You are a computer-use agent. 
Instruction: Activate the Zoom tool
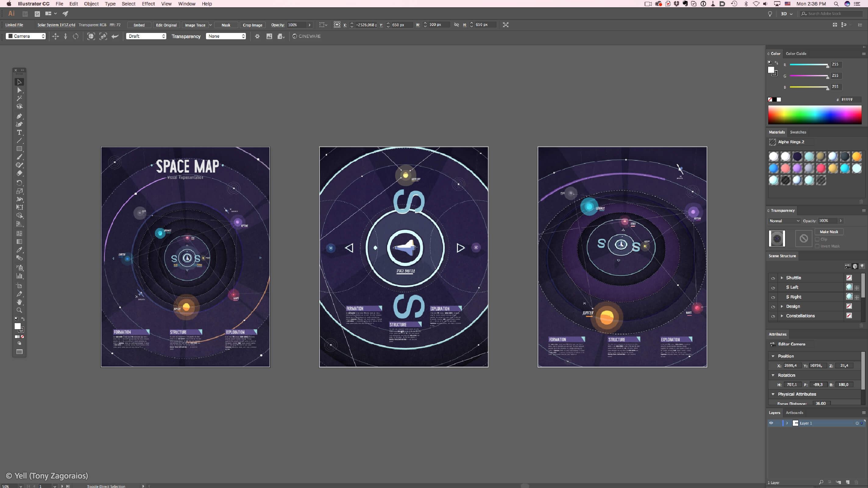pos(19,310)
